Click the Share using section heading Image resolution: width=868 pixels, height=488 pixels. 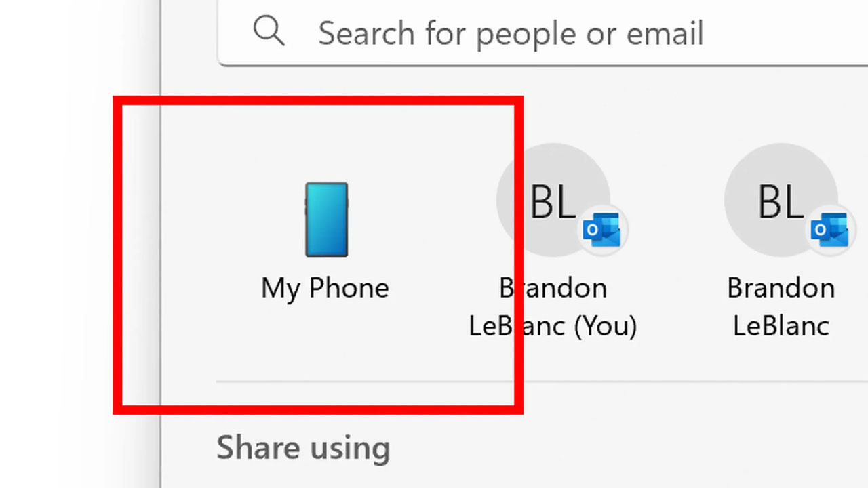[x=303, y=448]
